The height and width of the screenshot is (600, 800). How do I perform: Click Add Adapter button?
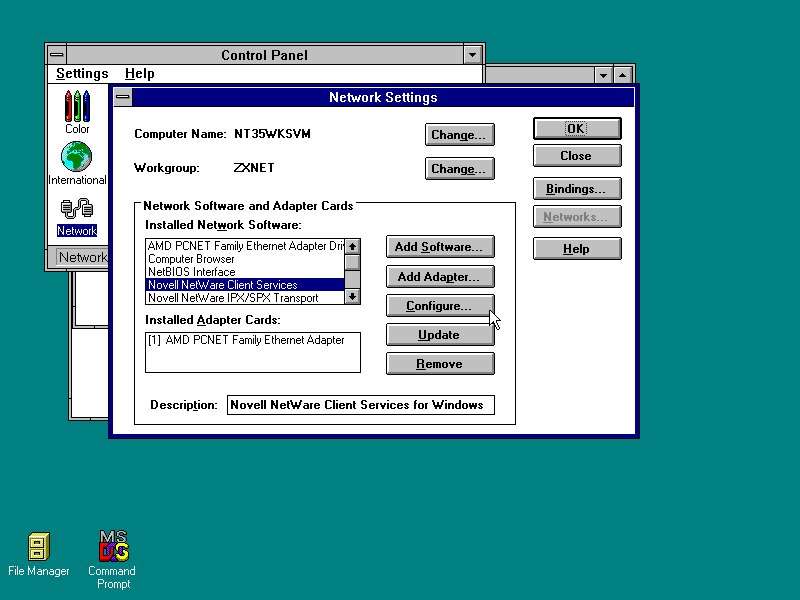(x=440, y=277)
